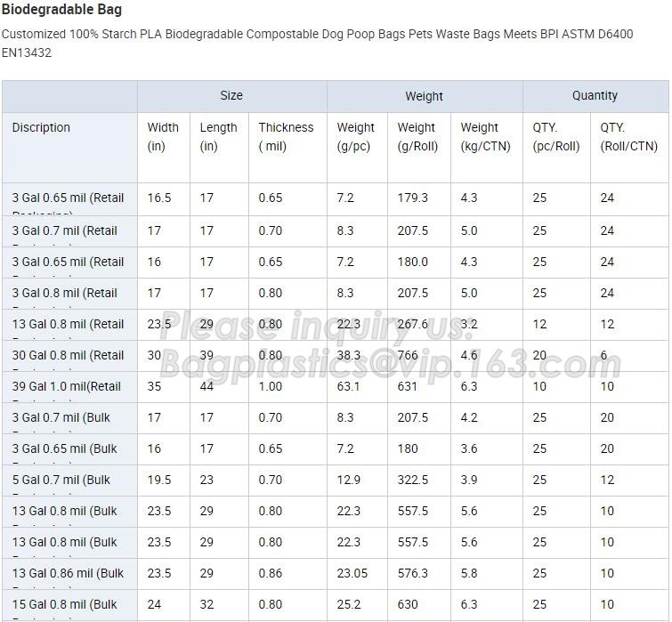Click the 15 Gal 0.8 mil Bulk description

click(x=64, y=604)
